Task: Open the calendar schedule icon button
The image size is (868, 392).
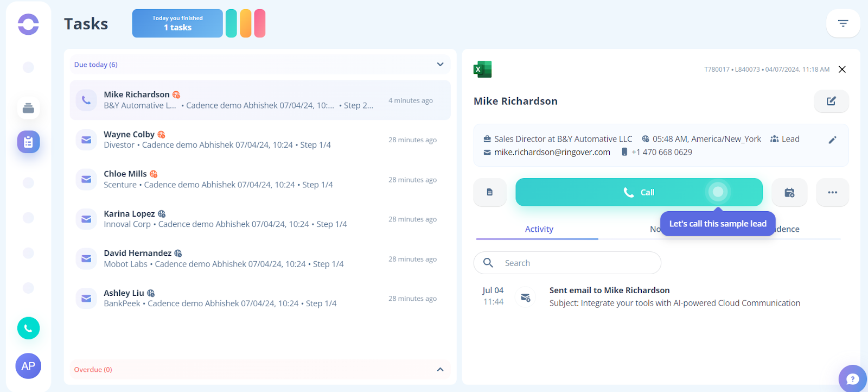Action: click(789, 192)
